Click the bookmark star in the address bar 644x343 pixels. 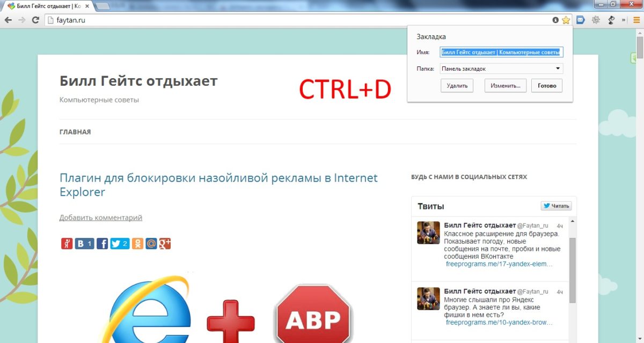(x=566, y=20)
